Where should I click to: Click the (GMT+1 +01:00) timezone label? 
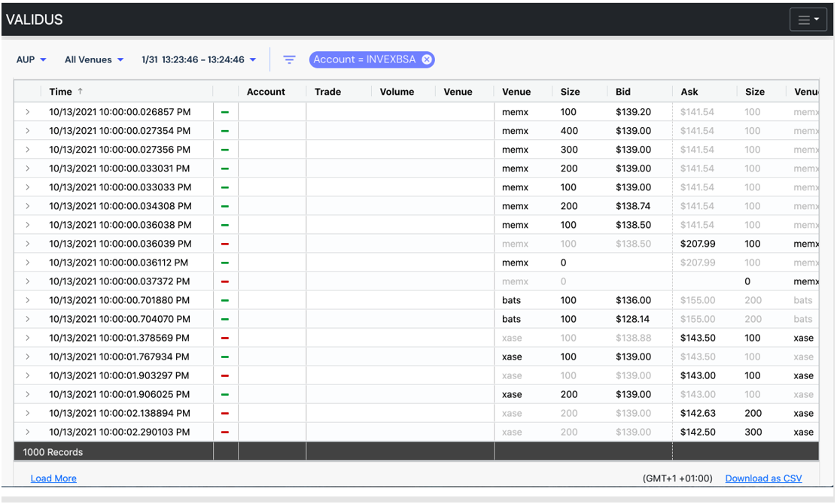tap(677, 478)
